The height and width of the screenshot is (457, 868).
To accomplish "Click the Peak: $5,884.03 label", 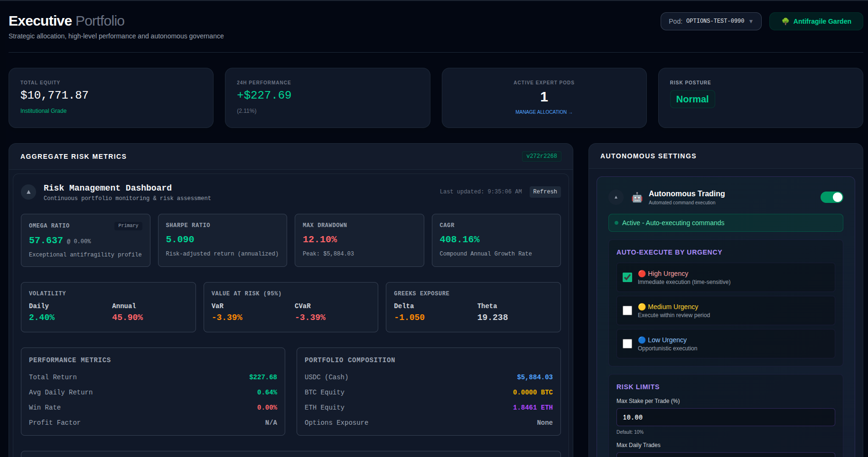I will pyautogui.click(x=328, y=254).
